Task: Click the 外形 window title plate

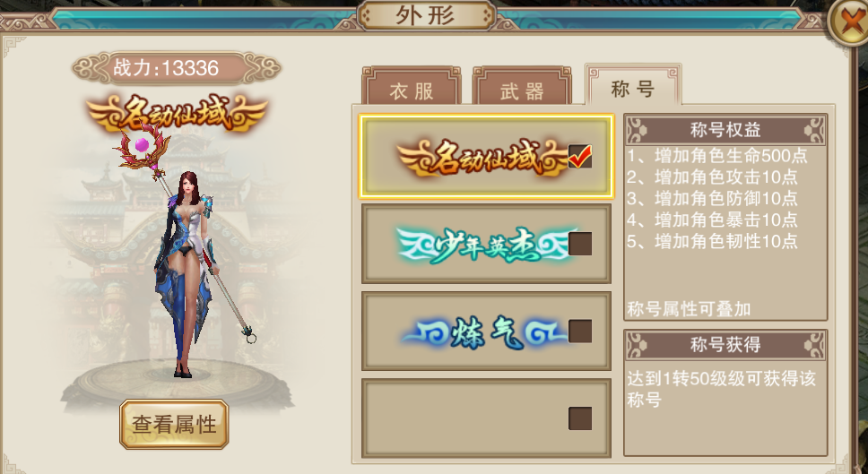Action: click(426, 16)
